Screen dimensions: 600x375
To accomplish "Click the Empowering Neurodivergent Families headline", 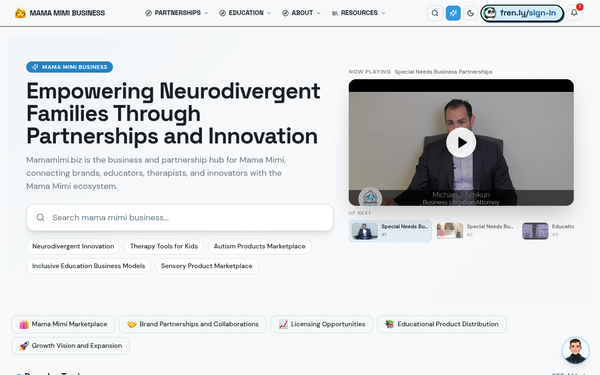I will click(x=173, y=114).
